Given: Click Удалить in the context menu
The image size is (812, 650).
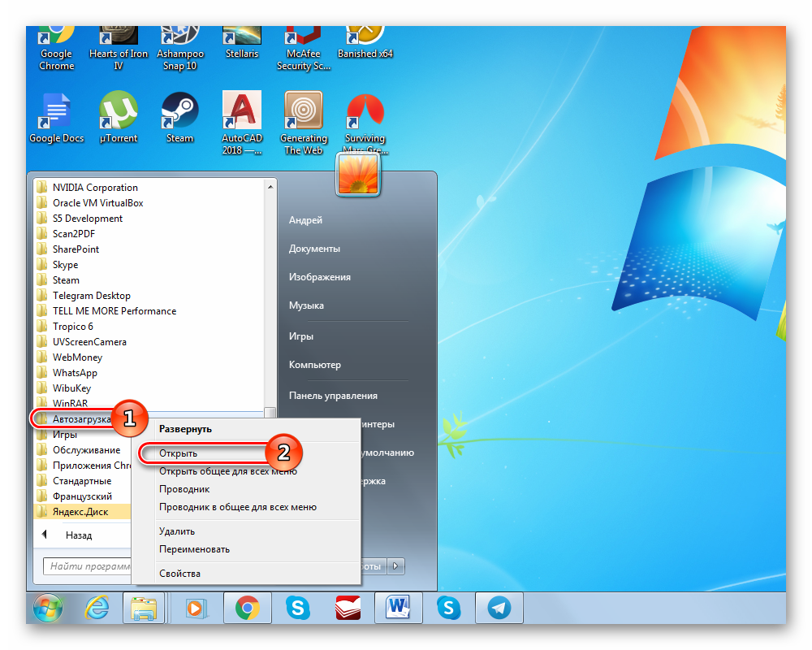Looking at the screenshot, I should tap(177, 531).
